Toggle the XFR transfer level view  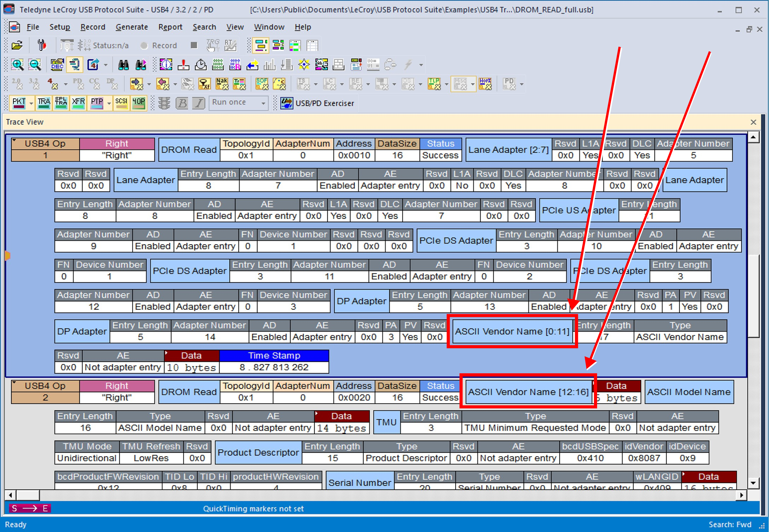pyautogui.click(x=78, y=103)
